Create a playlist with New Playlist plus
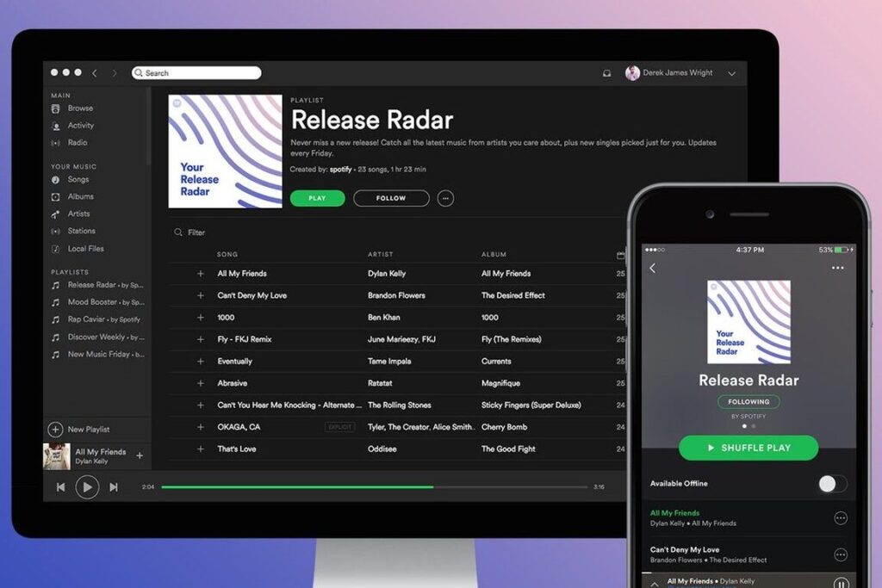The height and width of the screenshot is (588, 882). [x=55, y=430]
